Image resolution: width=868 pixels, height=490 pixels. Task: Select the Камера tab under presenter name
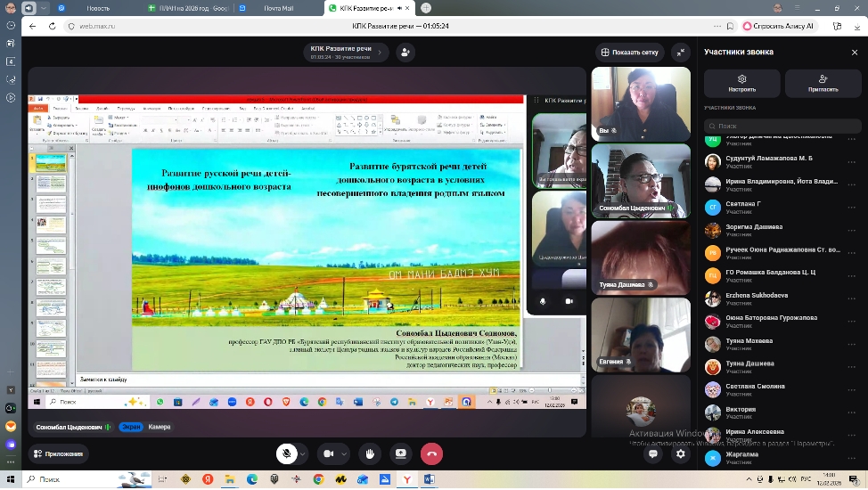tap(160, 427)
